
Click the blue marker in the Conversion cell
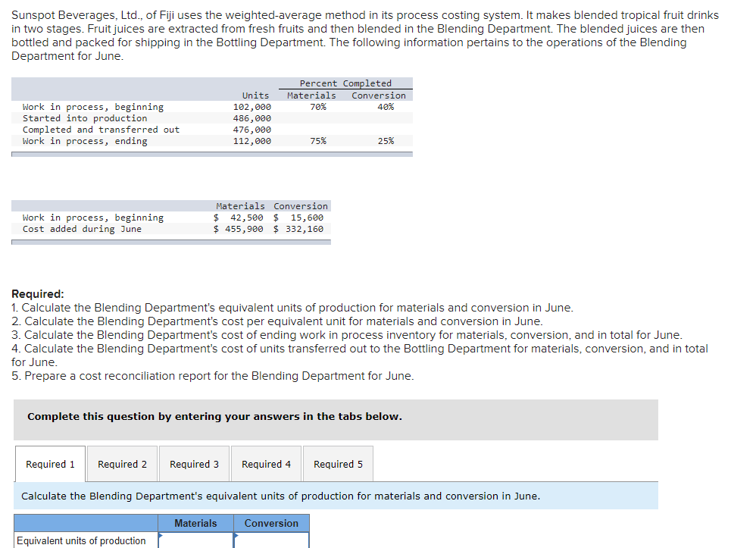236,535
